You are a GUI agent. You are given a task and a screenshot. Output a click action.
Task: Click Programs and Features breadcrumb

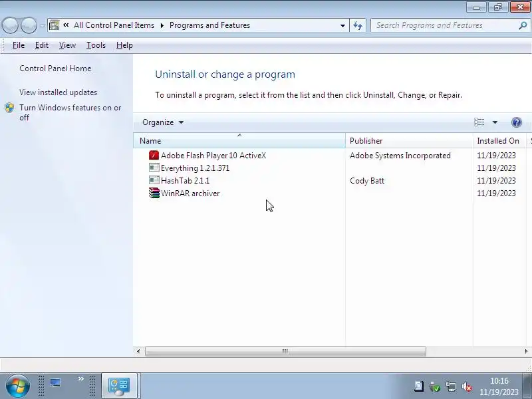click(209, 25)
